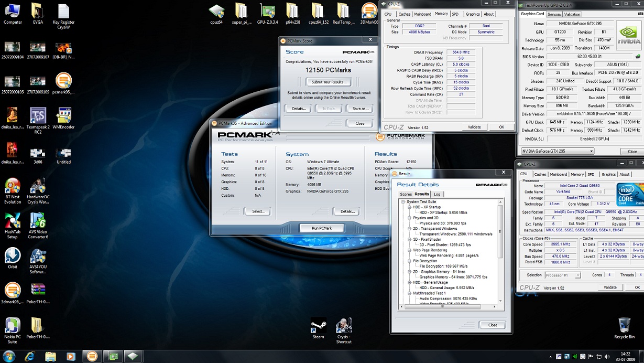Collapse the File Decryption node
The image size is (644, 363).
[x=409, y=261]
